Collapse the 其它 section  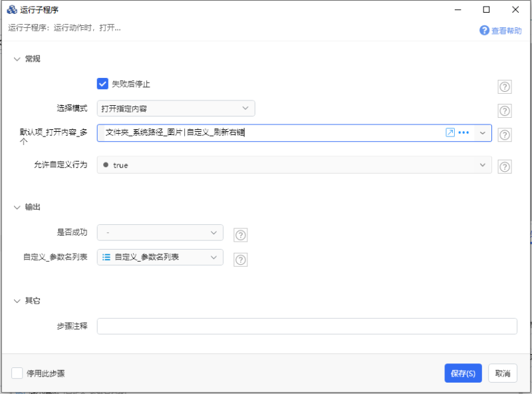coord(17,301)
